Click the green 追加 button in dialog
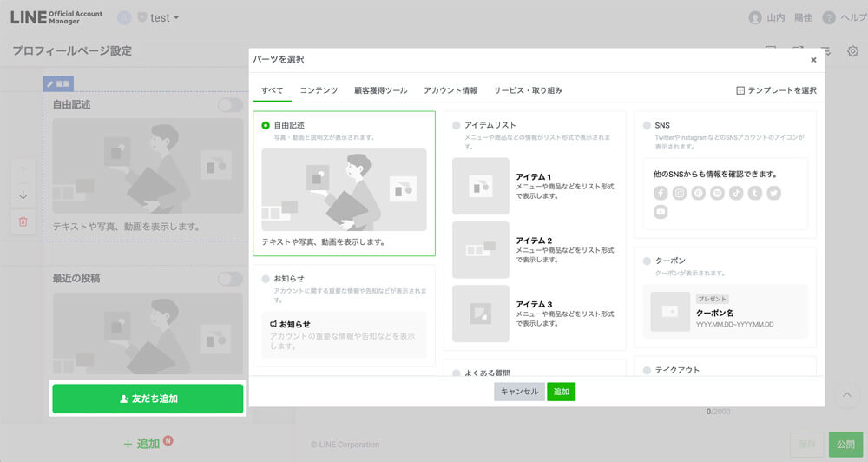This screenshot has height=462, width=868. tap(561, 392)
